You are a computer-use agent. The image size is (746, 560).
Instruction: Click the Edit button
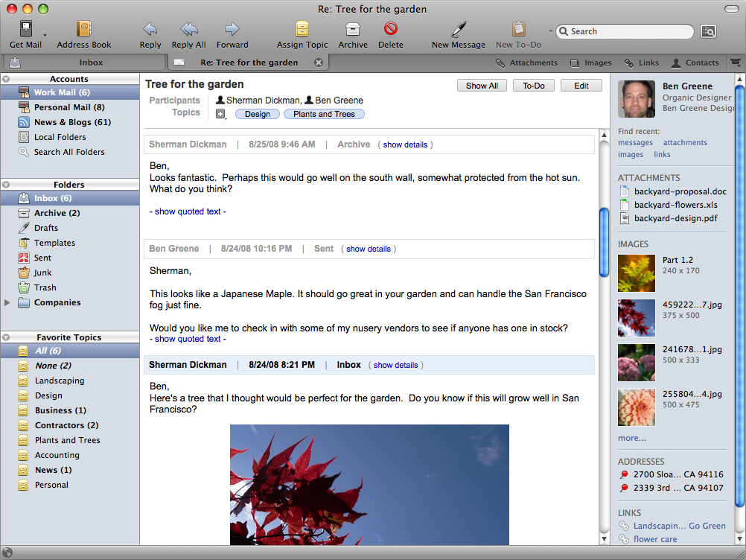[x=581, y=86]
